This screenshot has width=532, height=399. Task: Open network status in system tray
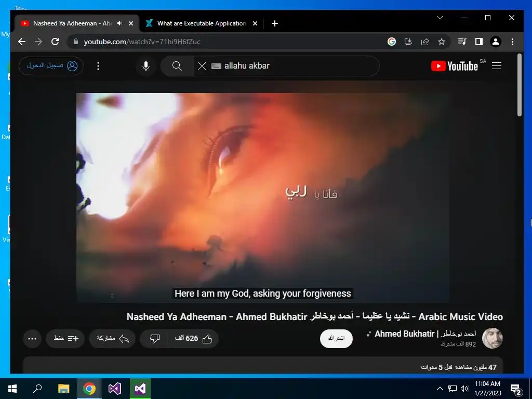pyautogui.click(x=453, y=389)
